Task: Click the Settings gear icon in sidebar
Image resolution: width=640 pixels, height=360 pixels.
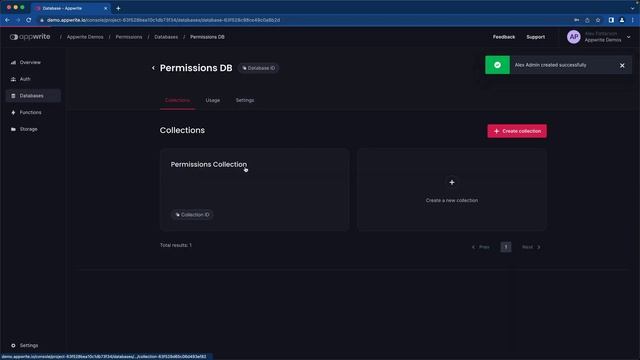Action: click(x=13, y=345)
